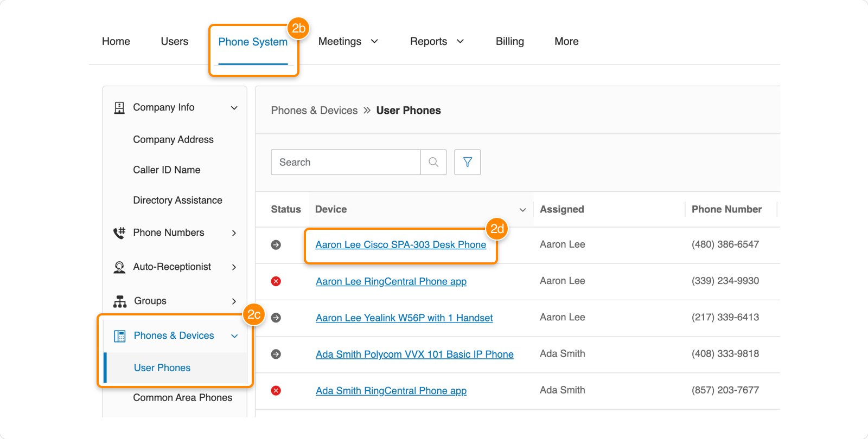Open Ada Smith RingCentral Phone app link

coord(391,391)
